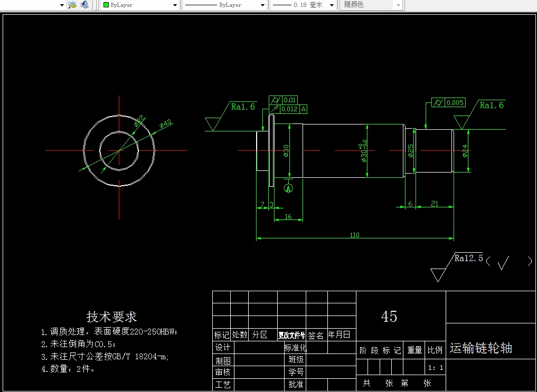Image resolution: width=537 pixels, height=392 pixels.
Task: Select the length dimension 16
Action: 288,216
